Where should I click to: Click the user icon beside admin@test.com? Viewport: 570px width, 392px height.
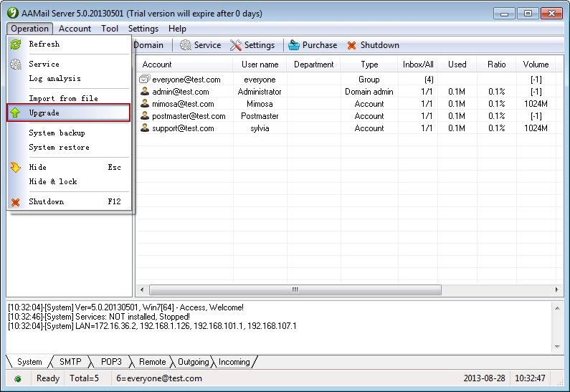pyautogui.click(x=145, y=91)
